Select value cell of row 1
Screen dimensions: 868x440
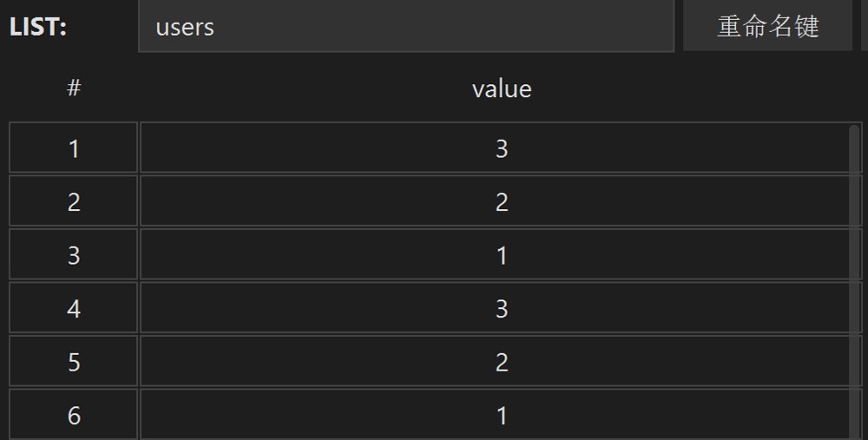[501, 148]
